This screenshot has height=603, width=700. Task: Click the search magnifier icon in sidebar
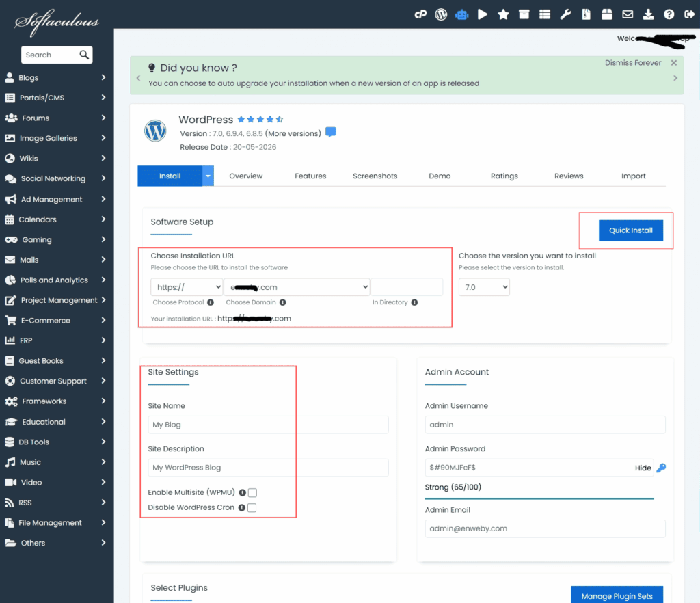pyautogui.click(x=84, y=55)
